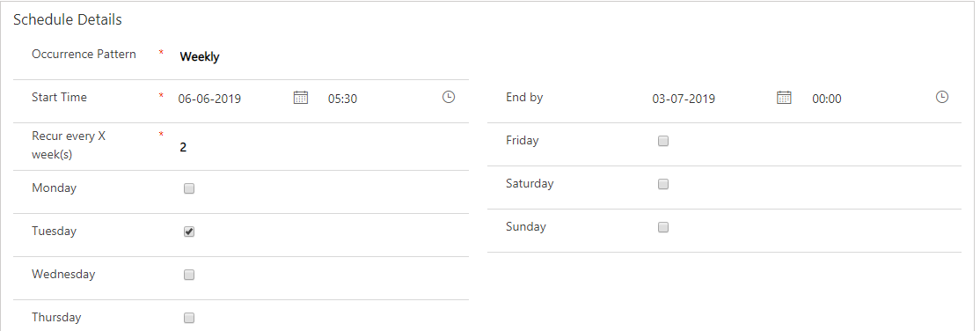Check the Sunday checkbox
The width and height of the screenshot is (980, 331).
[663, 227]
